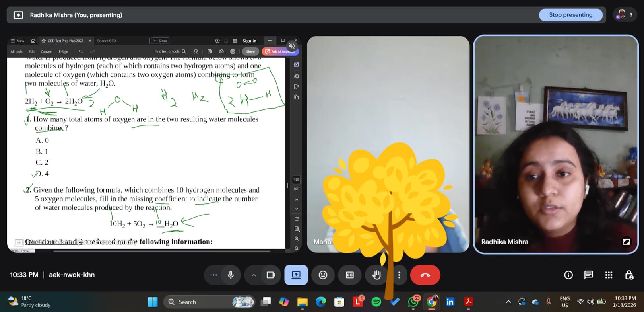Open more options three-dot call menu
The height and width of the screenshot is (312, 644).
(x=399, y=275)
